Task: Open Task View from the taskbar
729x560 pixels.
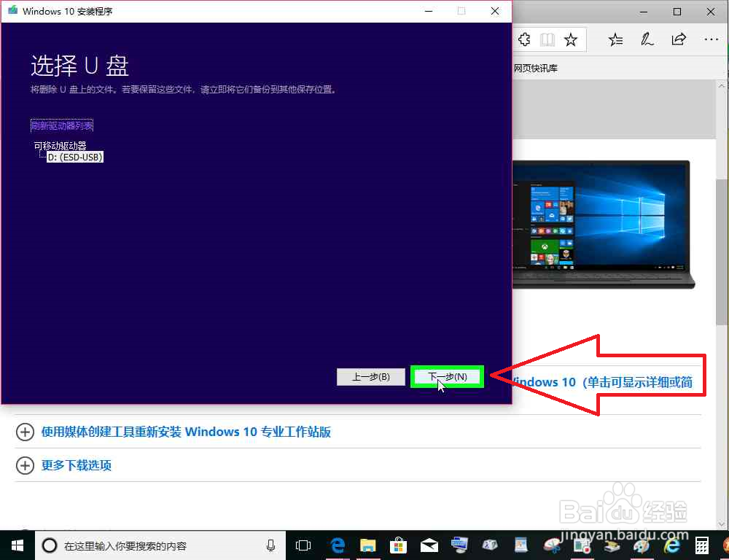Action: [303, 545]
